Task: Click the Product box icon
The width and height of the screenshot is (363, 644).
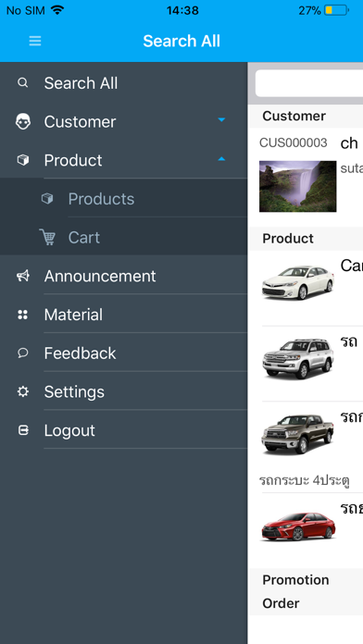Action: tap(23, 160)
